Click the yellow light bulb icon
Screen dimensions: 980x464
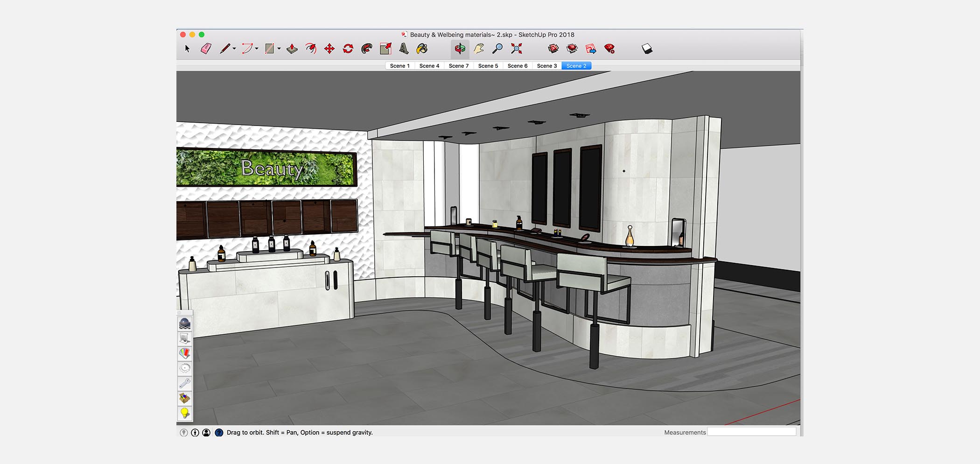tap(185, 413)
